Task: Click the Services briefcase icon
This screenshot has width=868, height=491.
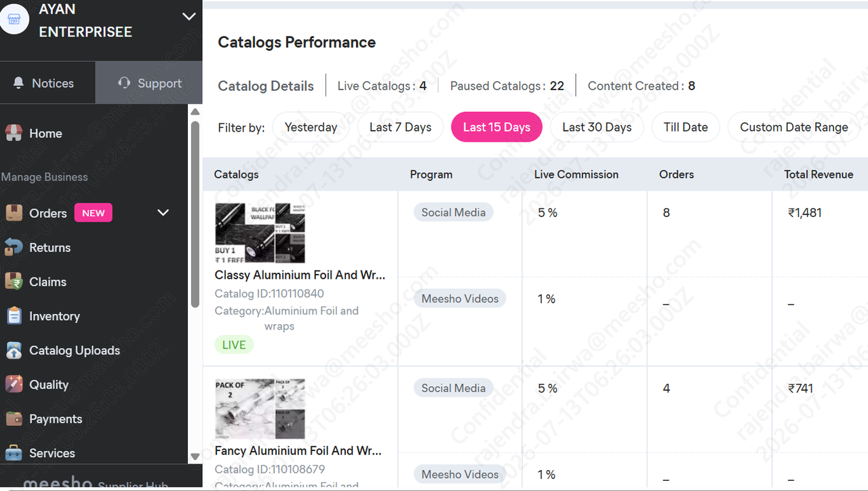Action: coord(14,452)
